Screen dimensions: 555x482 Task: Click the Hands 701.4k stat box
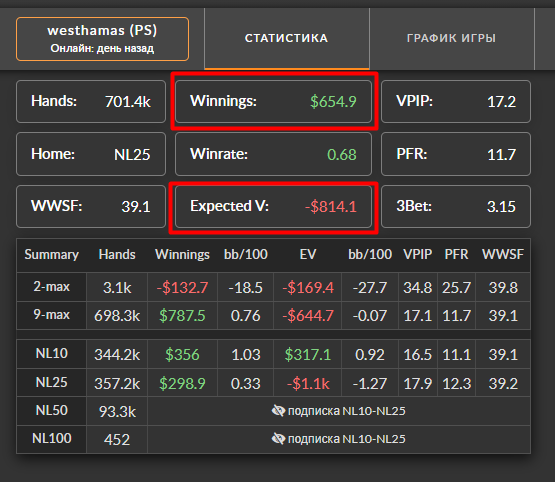(x=91, y=102)
